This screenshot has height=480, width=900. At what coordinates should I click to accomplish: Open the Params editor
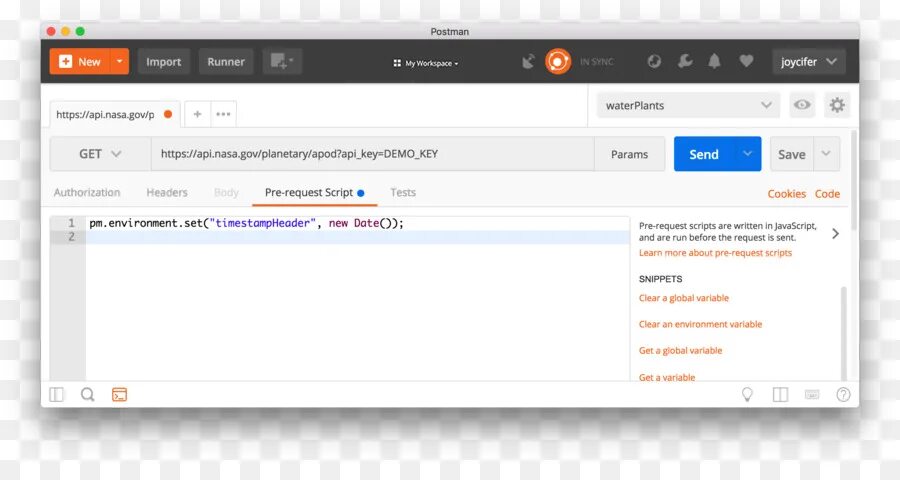[x=630, y=154]
